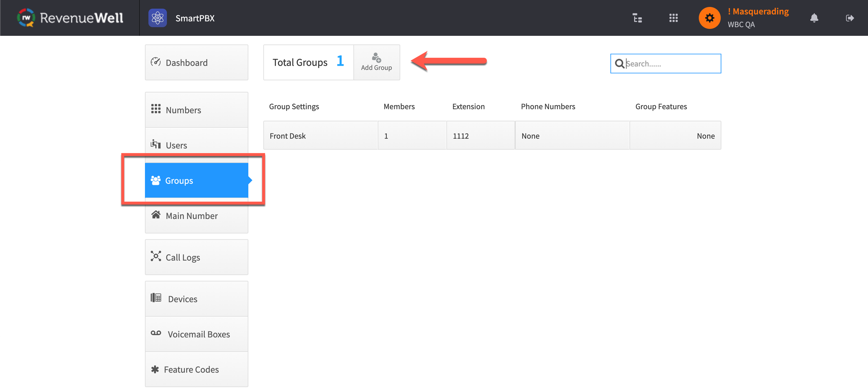Open the Users section
The height and width of the screenshot is (390, 868).
pyautogui.click(x=196, y=145)
